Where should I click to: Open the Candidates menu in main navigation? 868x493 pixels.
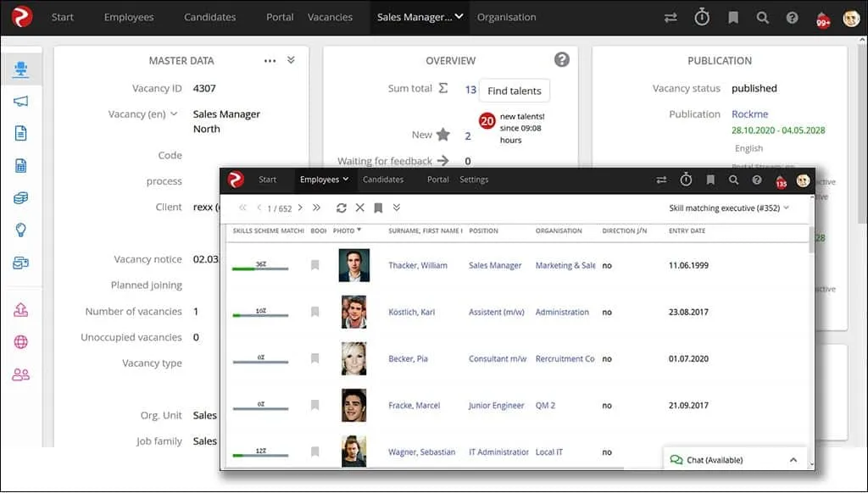point(210,17)
